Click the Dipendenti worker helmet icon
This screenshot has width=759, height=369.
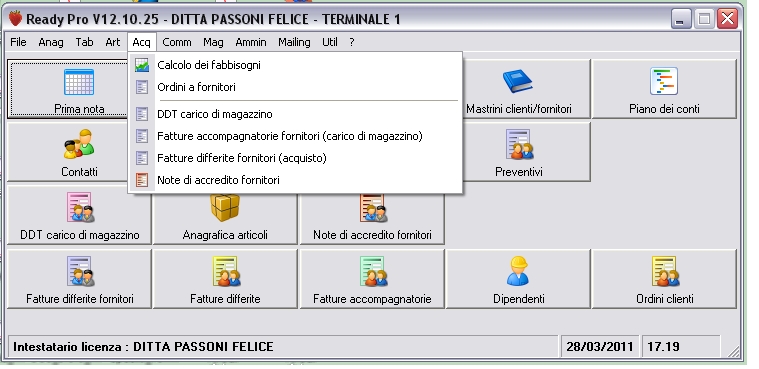[518, 271]
